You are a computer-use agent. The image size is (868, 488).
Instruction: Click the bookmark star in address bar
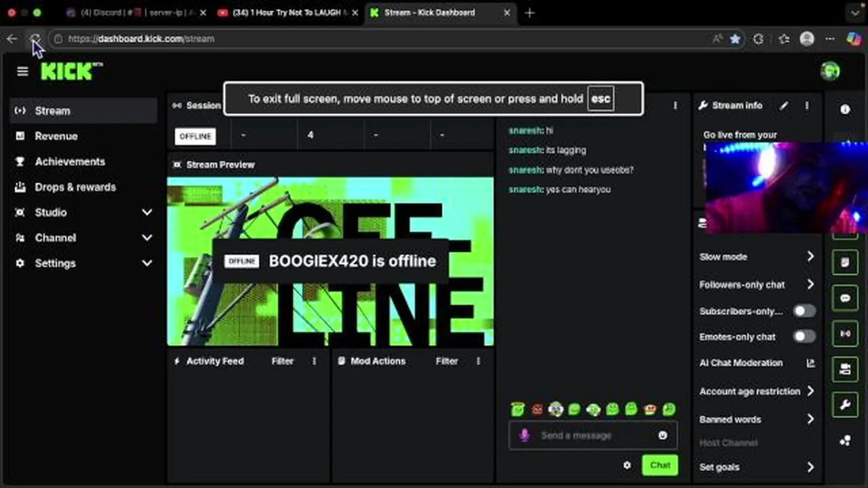point(735,39)
